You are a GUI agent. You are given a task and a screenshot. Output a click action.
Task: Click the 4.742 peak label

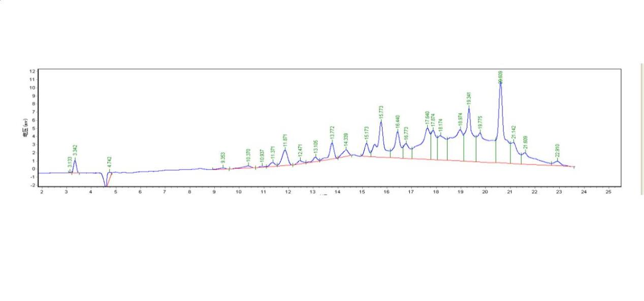[109, 163]
